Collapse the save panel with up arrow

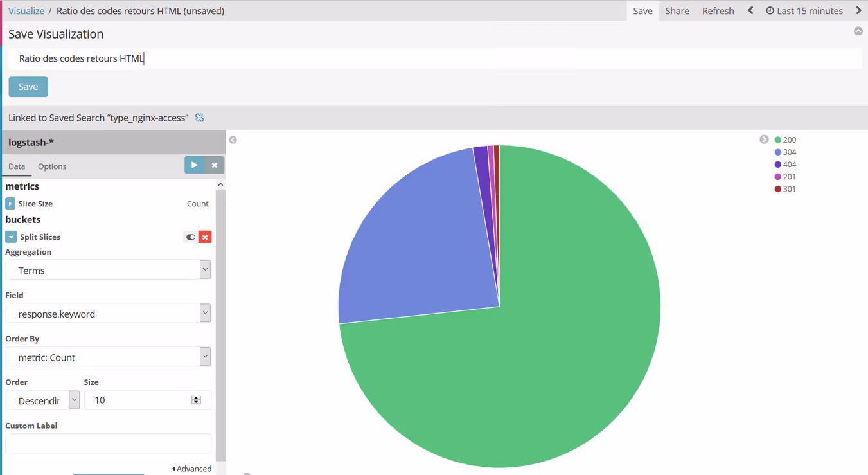tap(858, 31)
